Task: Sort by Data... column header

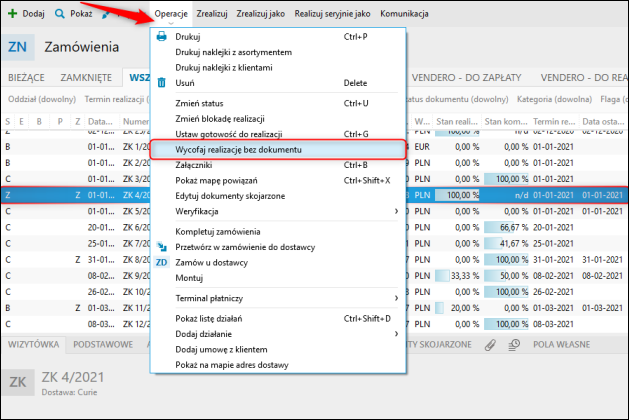Action: pyautogui.click(x=100, y=122)
